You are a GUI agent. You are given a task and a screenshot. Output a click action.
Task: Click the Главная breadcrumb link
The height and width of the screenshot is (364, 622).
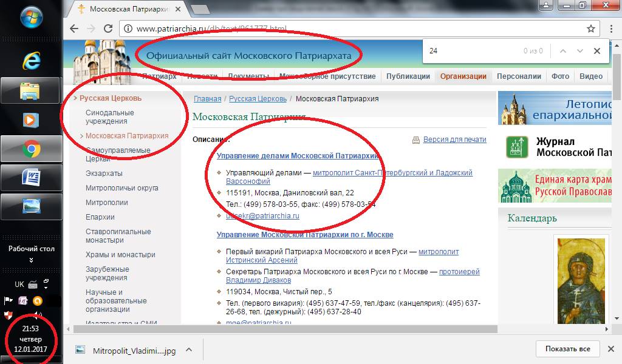click(x=208, y=99)
